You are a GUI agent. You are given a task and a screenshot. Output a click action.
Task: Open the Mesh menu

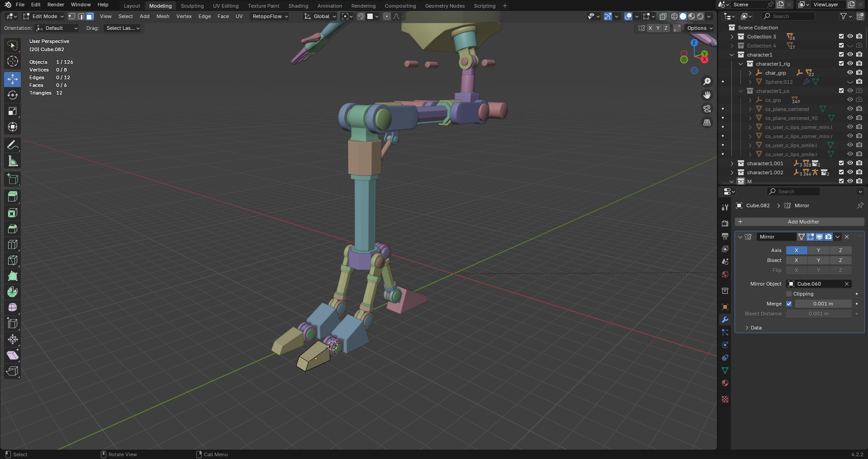click(162, 16)
